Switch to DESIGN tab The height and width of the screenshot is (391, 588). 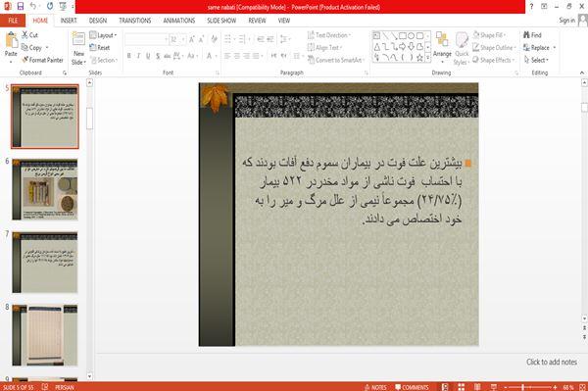click(98, 21)
